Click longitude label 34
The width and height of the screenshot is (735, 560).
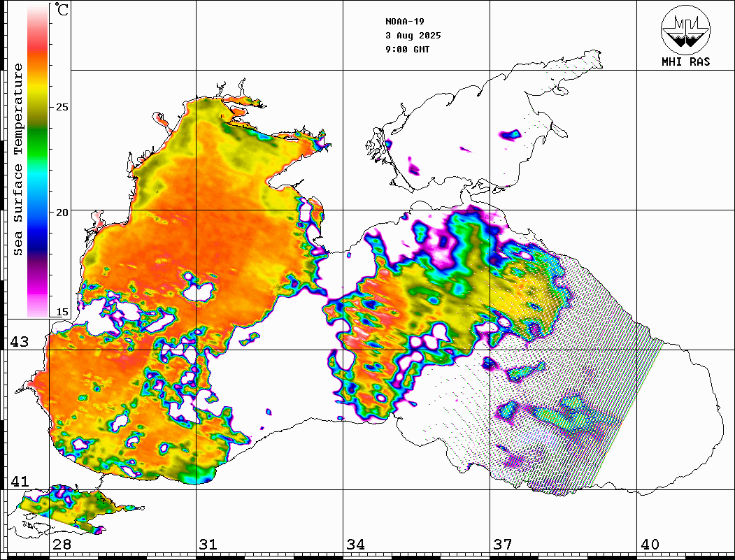[355, 545]
